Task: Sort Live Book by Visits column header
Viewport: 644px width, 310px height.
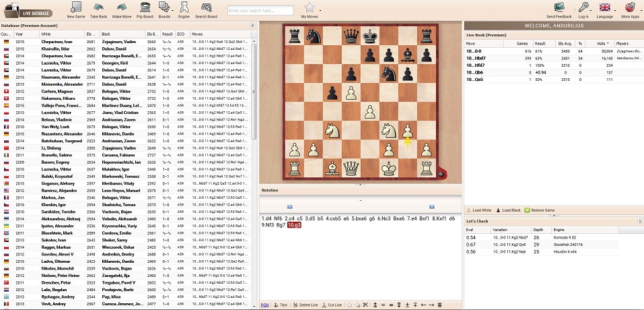Action: [600, 43]
